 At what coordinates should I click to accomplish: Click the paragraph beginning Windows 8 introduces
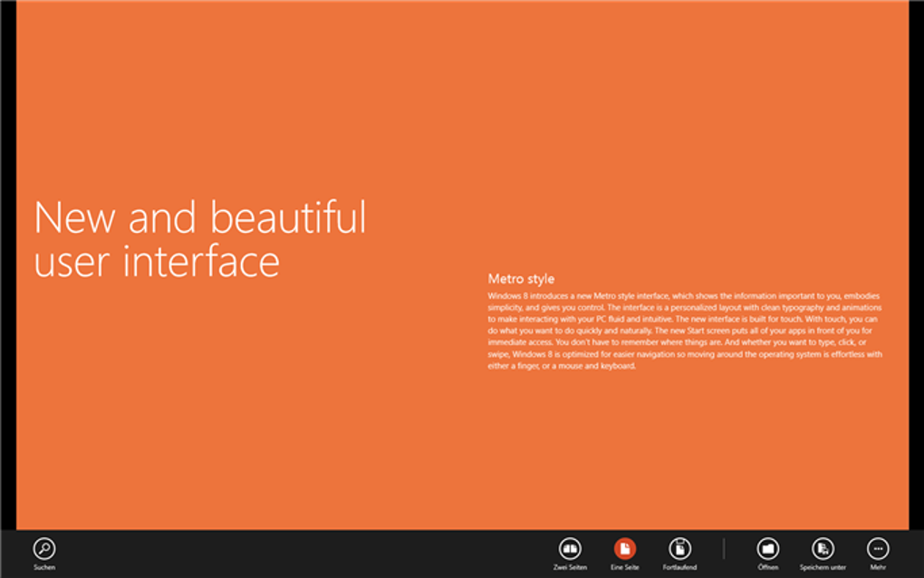pos(685,331)
